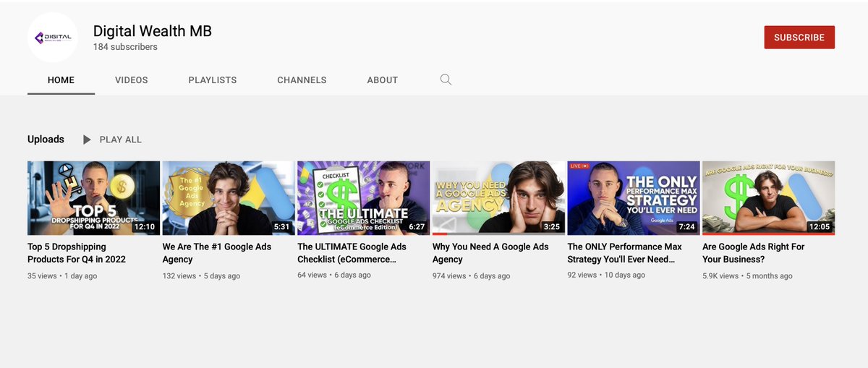This screenshot has height=368, width=868.
Task: Open Why You Need A Google Ads Agency thumbnail
Action: pos(498,198)
